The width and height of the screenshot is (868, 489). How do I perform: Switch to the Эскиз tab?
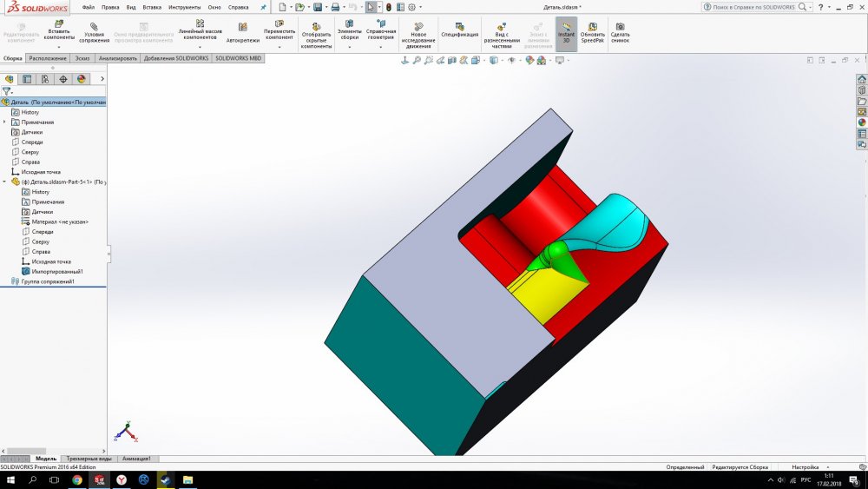click(82, 58)
